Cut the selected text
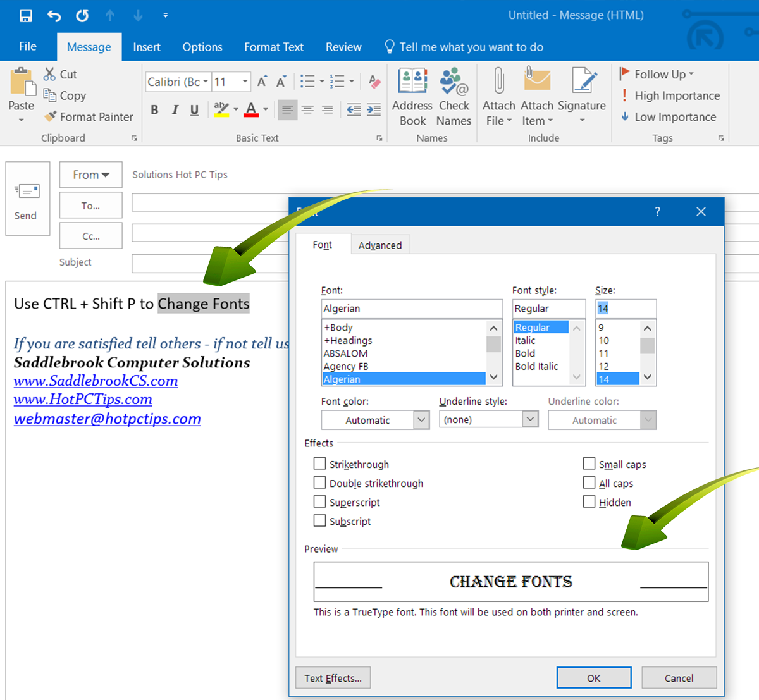Viewport: 759px width, 700px height. (60, 74)
